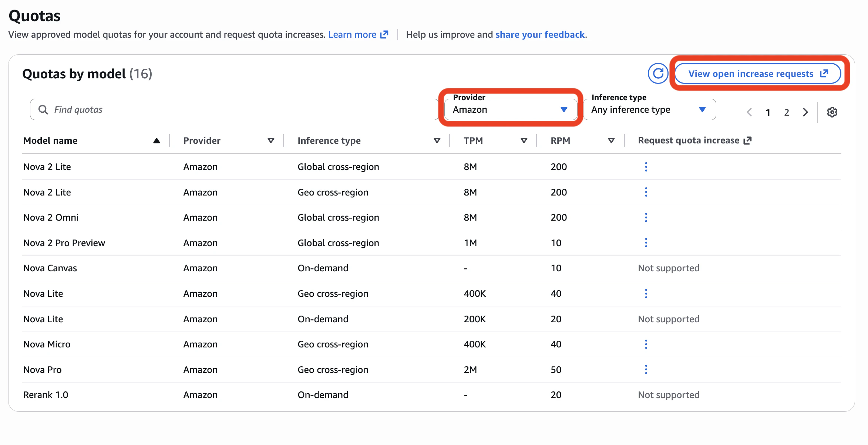Click Geo cross-region in Nova Micro row
This screenshot has width=868, height=445.
pyautogui.click(x=333, y=344)
